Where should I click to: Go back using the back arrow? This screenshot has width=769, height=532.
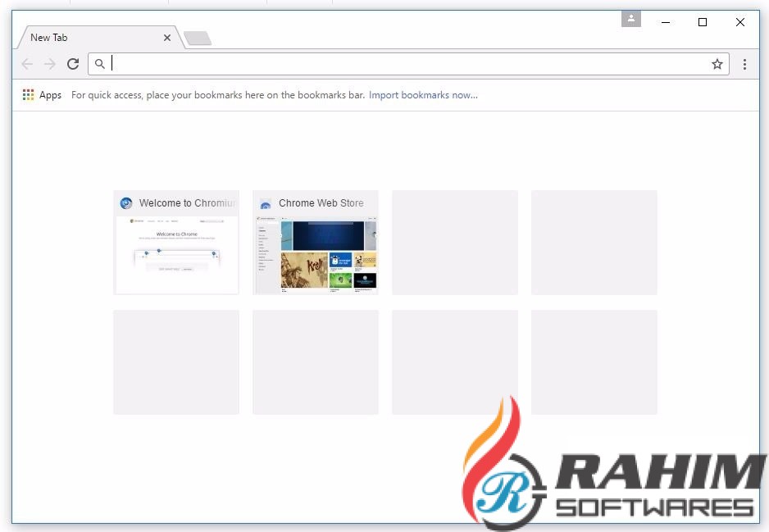pos(27,64)
